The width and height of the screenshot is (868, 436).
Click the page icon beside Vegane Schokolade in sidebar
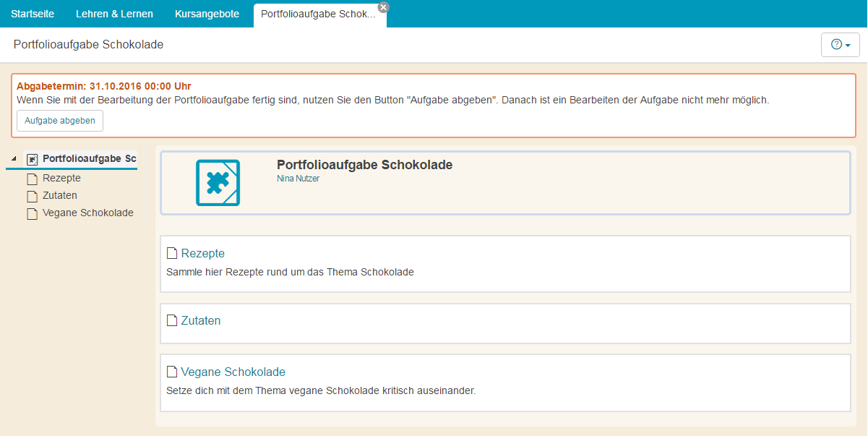pos(32,213)
